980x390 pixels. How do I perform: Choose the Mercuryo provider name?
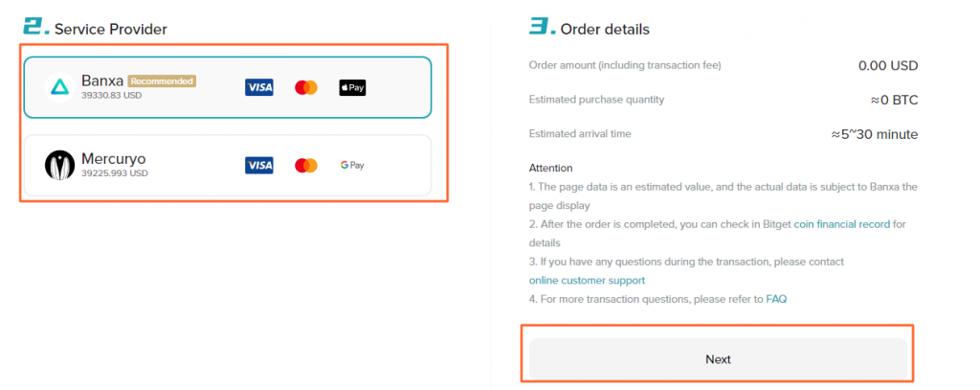[114, 158]
